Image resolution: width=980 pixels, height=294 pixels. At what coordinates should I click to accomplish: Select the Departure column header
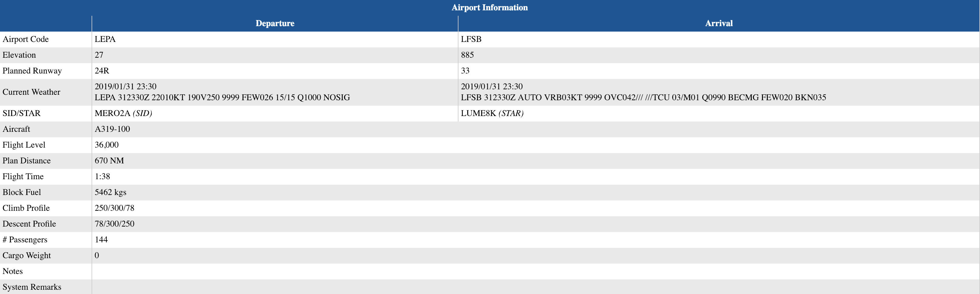(275, 24)
